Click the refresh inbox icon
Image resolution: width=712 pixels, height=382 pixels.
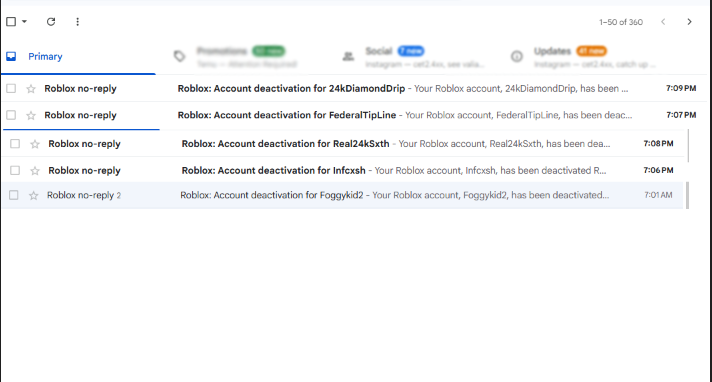click(51, 21)
